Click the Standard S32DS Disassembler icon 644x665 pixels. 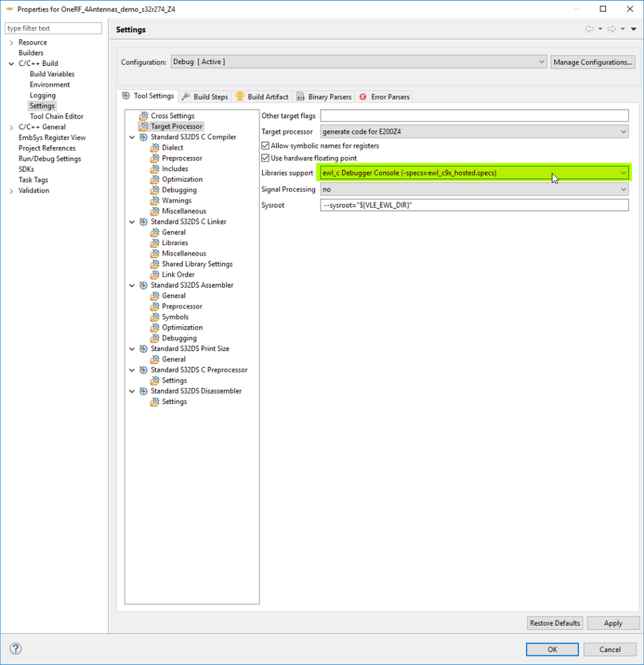pos(144,391)
